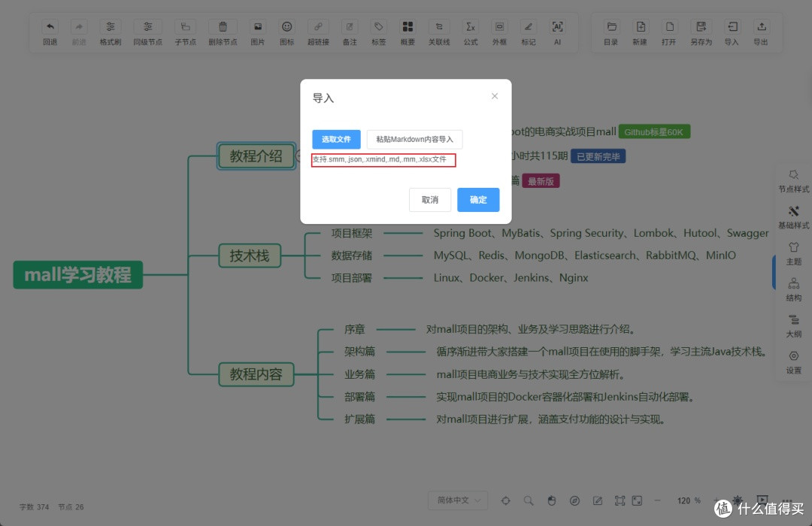
Task: Click the 前进 redo icon
Action: [x=79, y=27]
